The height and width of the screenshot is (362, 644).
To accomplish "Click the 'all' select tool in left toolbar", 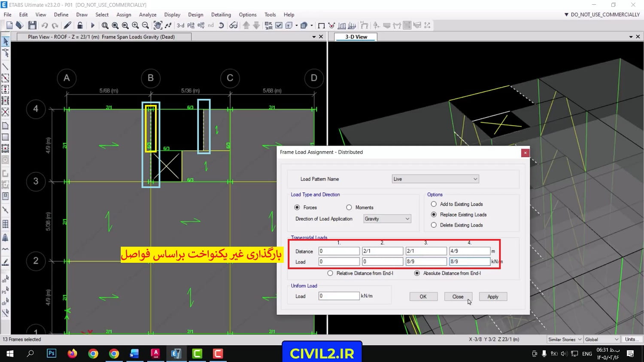I will click(5, 279).
